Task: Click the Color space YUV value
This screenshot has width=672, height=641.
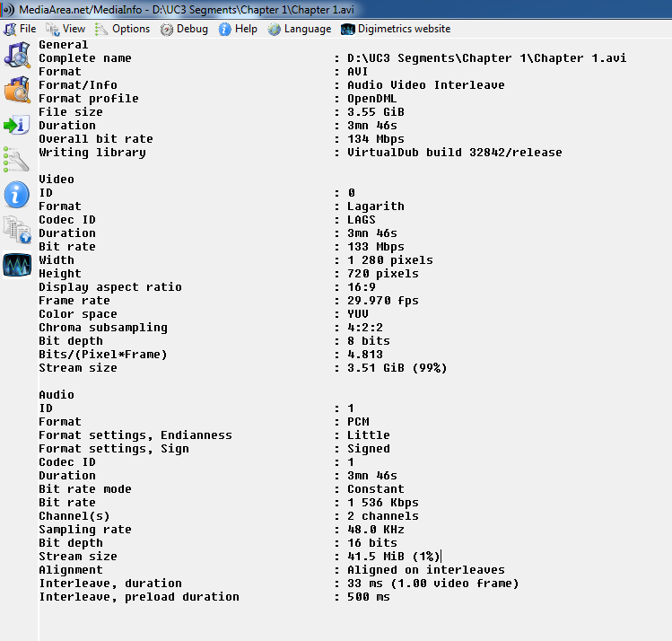Action: click(358, 314)
